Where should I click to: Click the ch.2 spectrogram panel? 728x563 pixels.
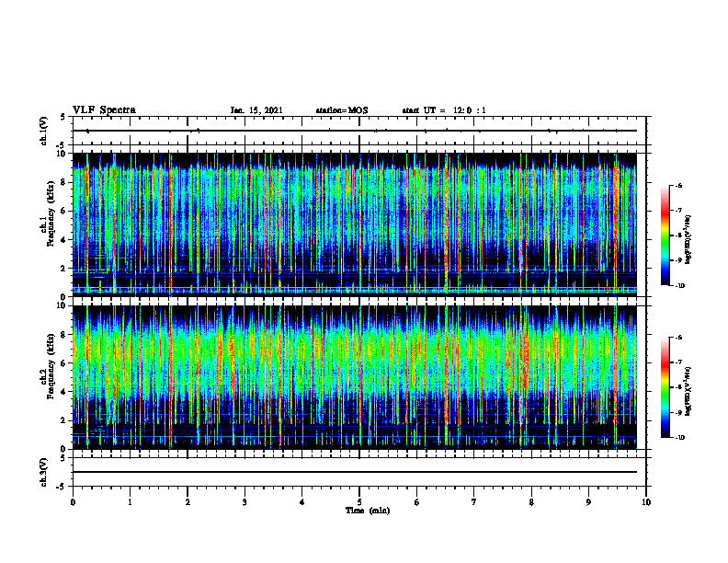[x=355, y=377]
